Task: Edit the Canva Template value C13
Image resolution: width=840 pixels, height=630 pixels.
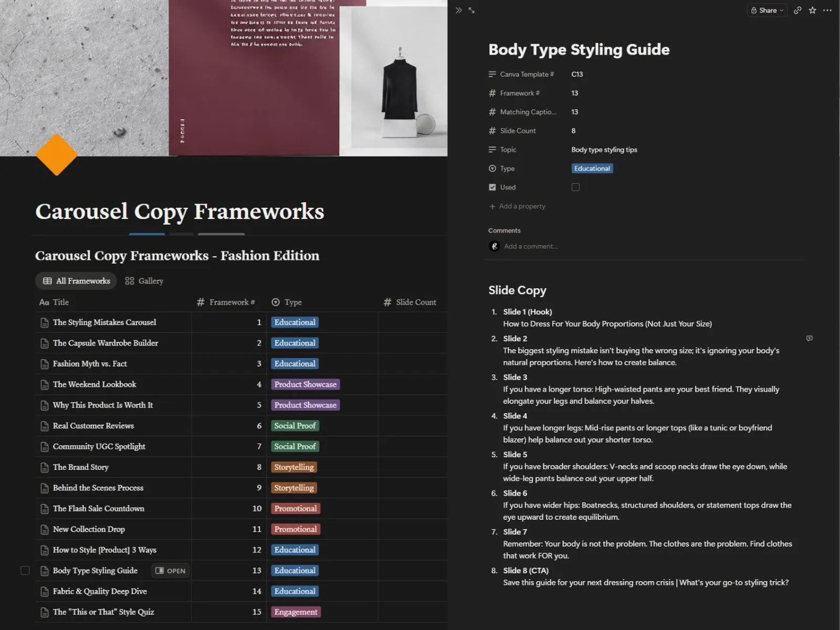Action: 577,74
